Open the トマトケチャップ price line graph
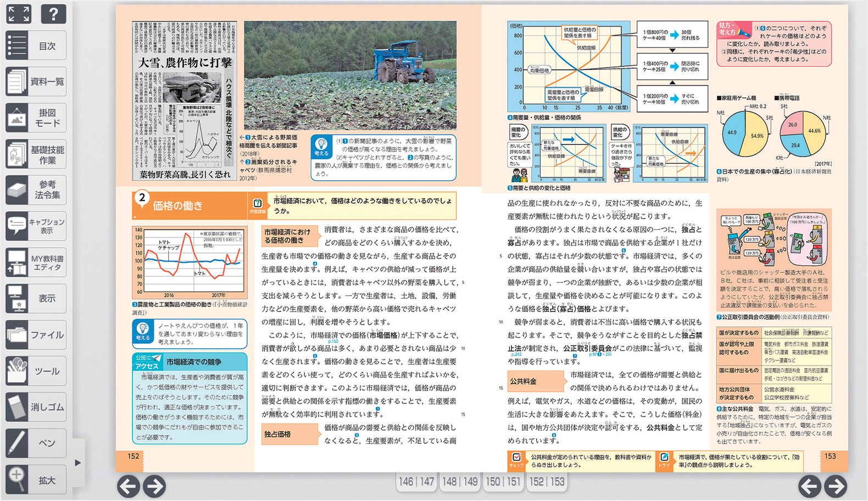The image size is (868, 501). pyautogui.click(x=190, y=263)
